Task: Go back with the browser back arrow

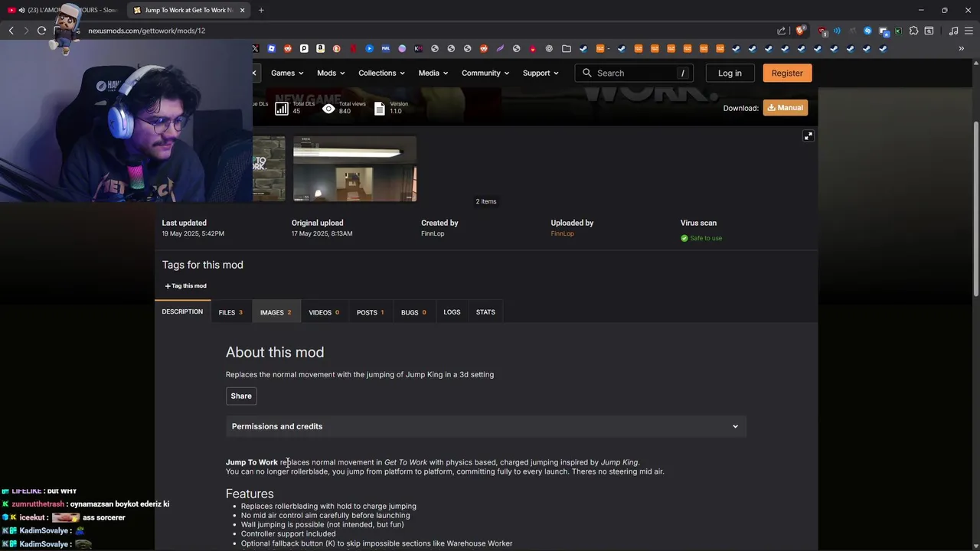Action: [11, 31]
